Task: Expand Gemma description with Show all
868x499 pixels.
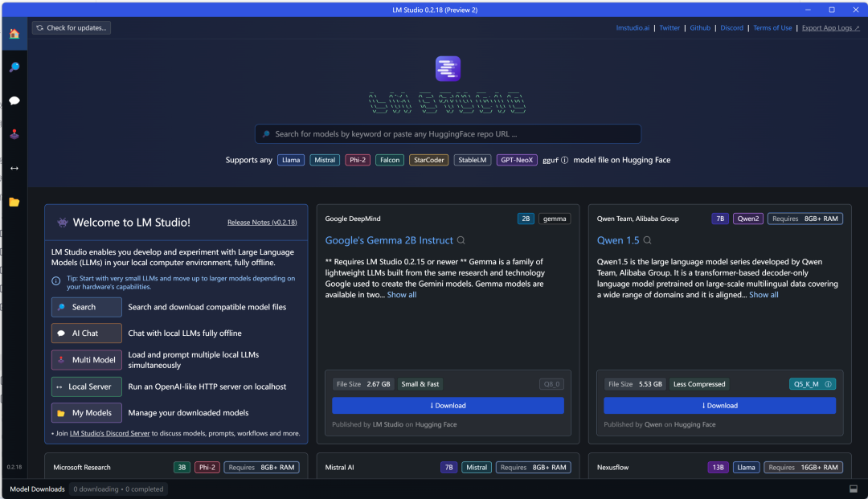Action: click(401, 295)
